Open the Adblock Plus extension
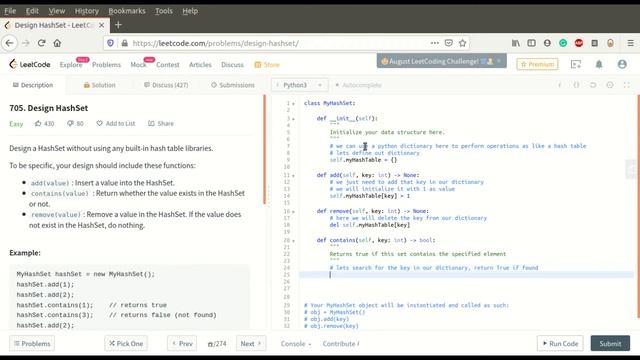 point(579,43)
